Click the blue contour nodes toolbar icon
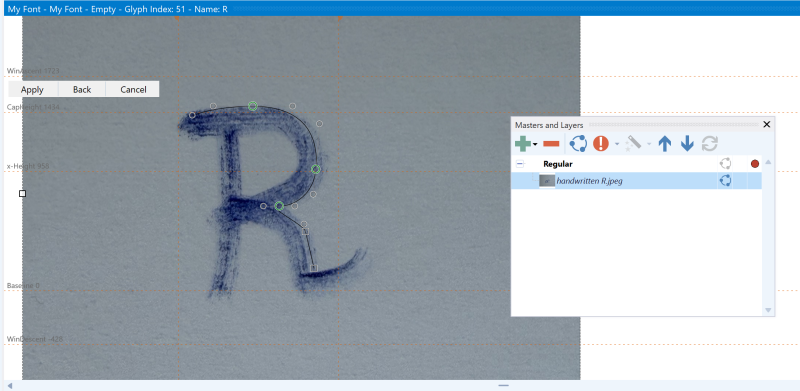 [578, 144]
